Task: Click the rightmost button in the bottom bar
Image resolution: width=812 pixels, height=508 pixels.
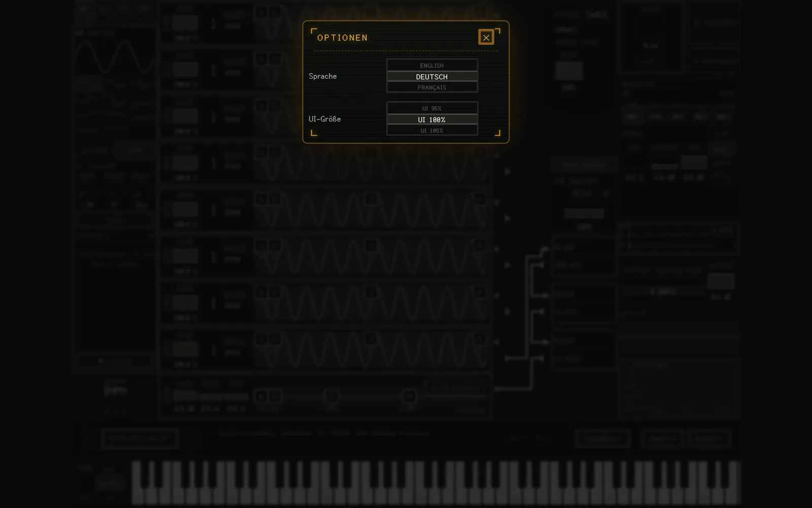Action: (709, 438)
